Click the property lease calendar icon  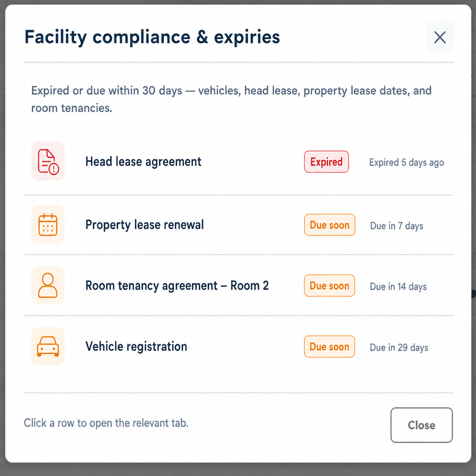(48, 225)
